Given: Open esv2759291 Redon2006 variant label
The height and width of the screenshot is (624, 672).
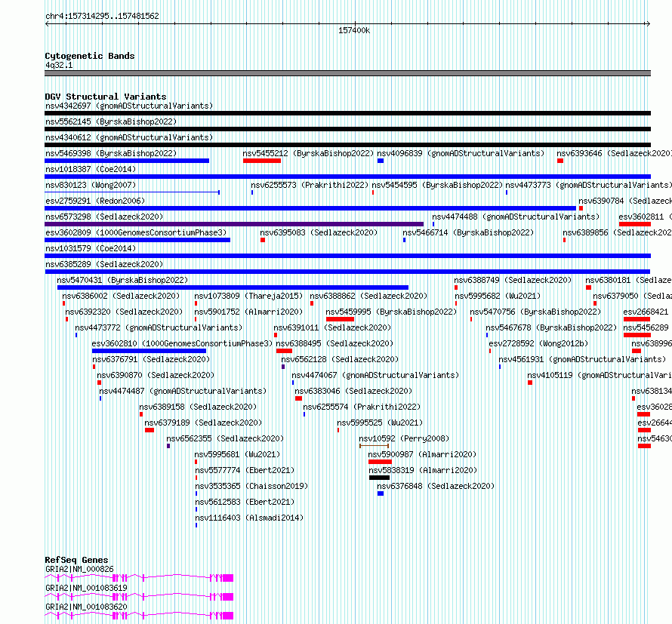Looking at the screenshot, I should 95,201.
